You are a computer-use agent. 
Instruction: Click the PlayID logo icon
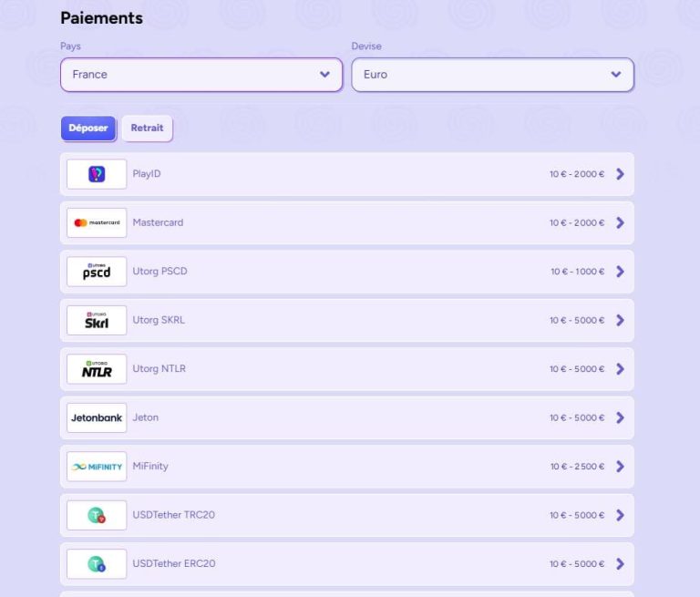click(x=97, y=174)
